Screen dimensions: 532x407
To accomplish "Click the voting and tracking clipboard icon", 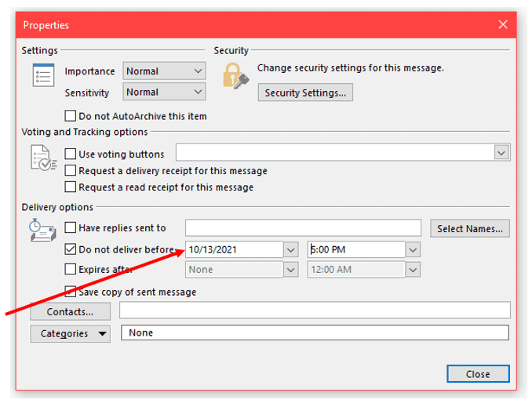I will click(42, 159).
